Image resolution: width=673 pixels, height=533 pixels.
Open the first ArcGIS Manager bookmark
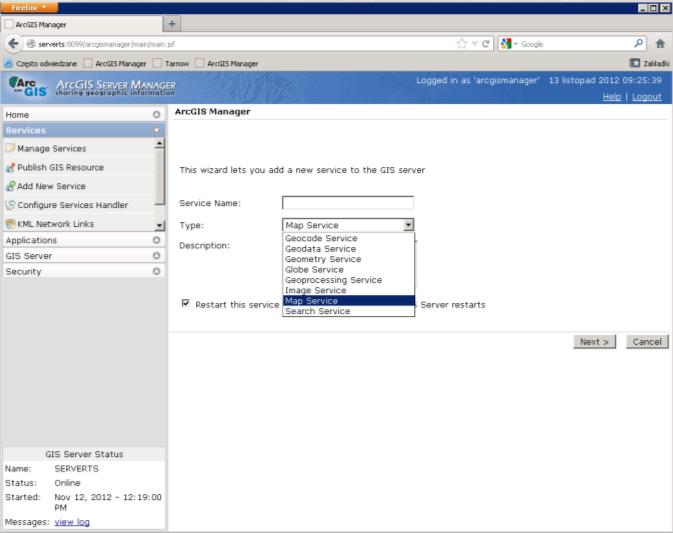pos(115,64)
